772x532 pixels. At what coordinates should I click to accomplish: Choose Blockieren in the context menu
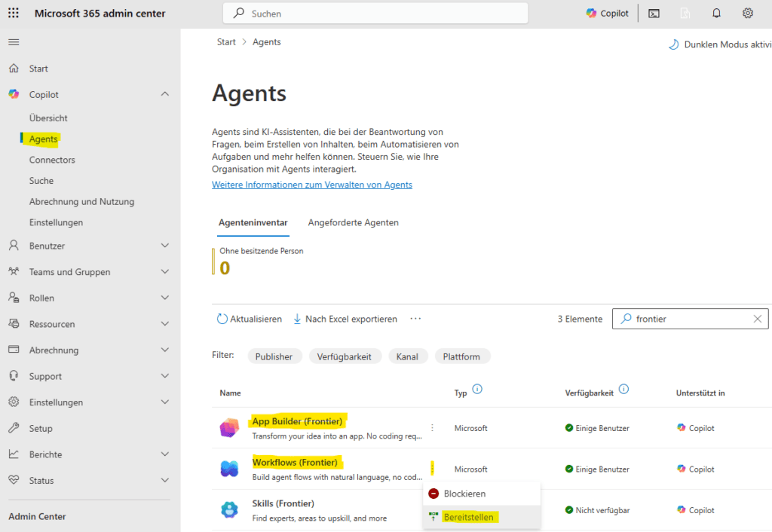tap(464, 494)
